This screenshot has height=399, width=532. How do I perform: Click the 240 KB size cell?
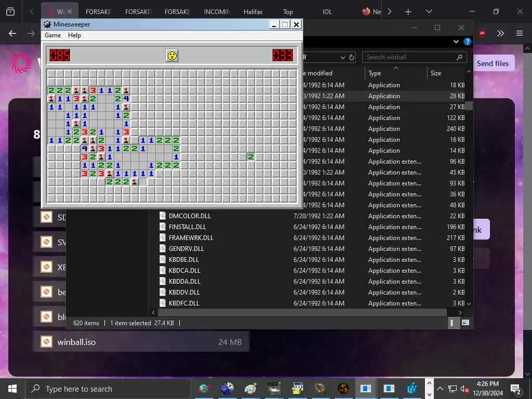tap(456, 129)
